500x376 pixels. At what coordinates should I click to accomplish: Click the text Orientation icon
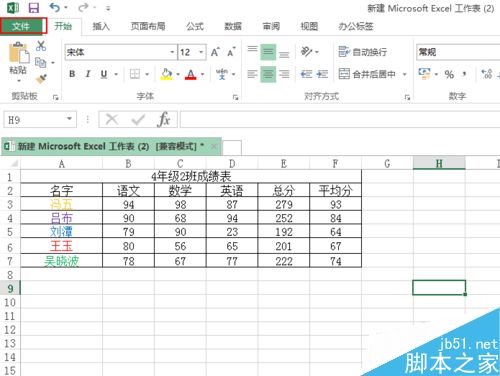tap(307, 52)
